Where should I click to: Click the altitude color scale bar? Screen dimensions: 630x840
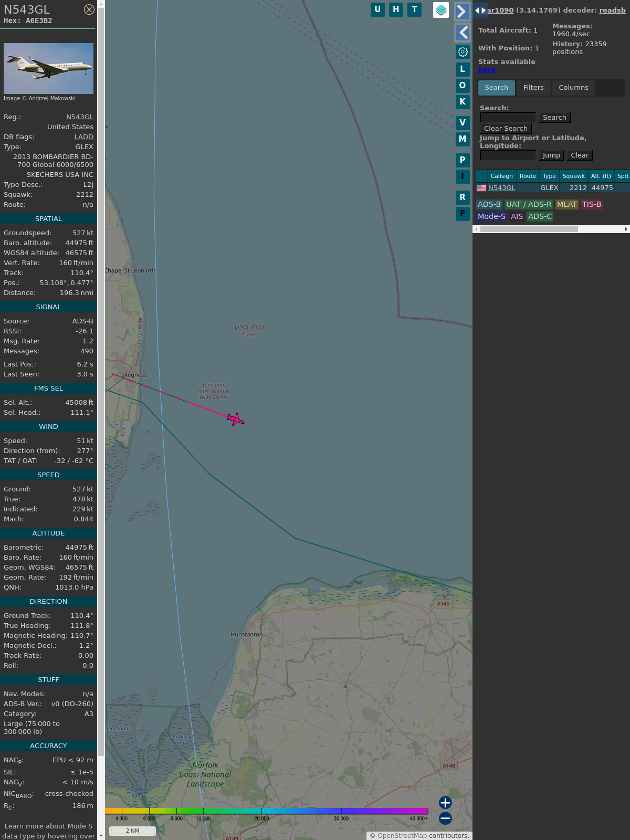point(267,811)
